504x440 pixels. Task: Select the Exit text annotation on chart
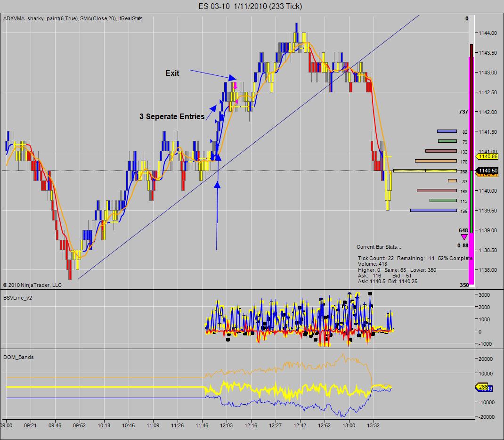pyautogui.click(x=172, y=73)
